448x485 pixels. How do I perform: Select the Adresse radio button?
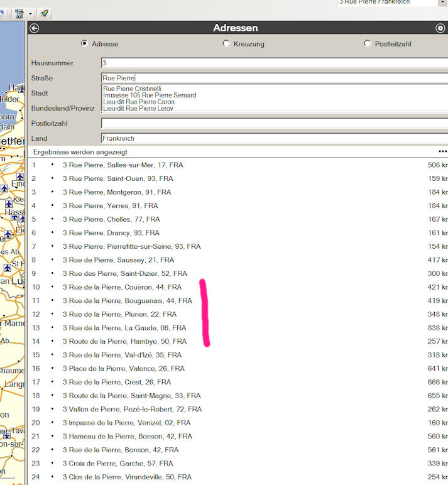coord(84,44)
